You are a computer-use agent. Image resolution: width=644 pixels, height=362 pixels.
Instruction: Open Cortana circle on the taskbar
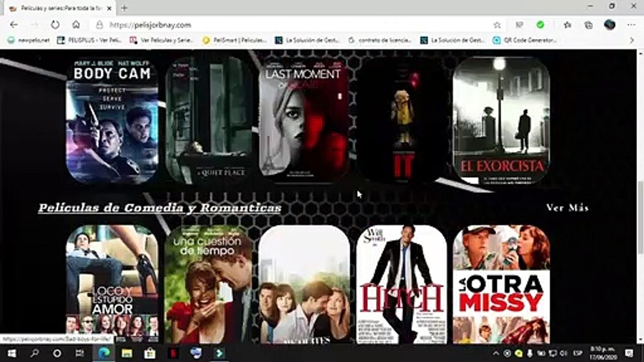click(x=57, y=353)
